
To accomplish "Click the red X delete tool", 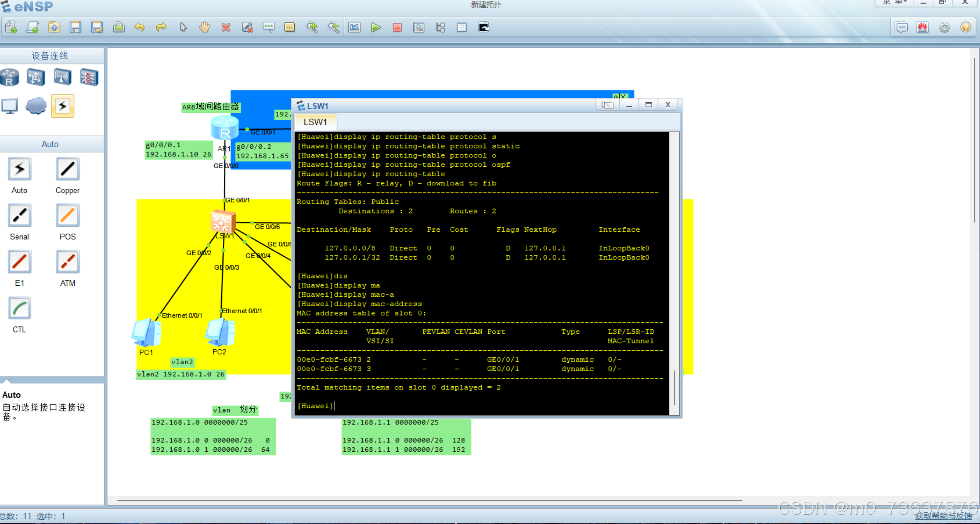I will click(226, 27).
